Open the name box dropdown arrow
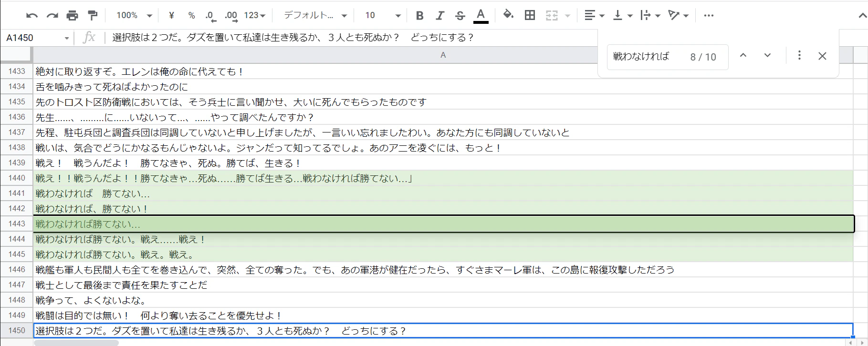Screen dimensions: 868x346 (x=67, y=38)
